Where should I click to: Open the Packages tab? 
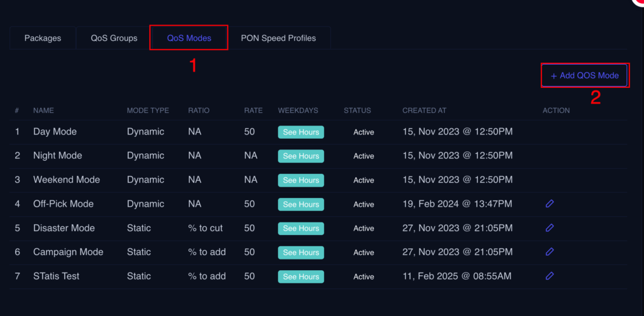point(43,38)
